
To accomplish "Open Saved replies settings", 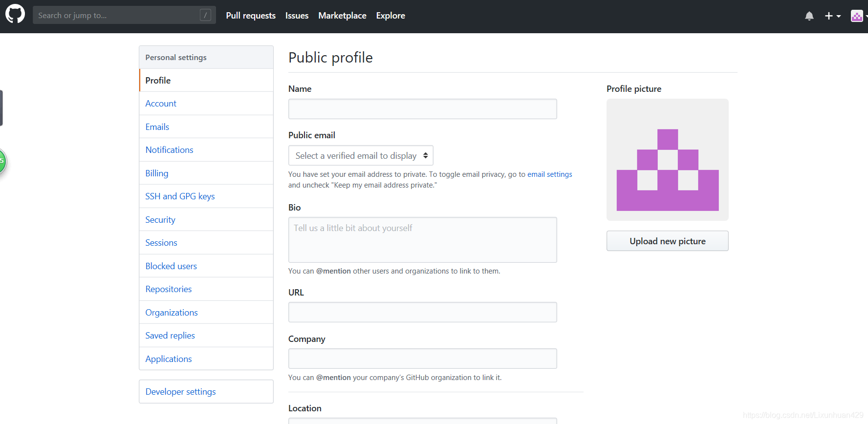I will pyautogui.click(x=206, y=336).
